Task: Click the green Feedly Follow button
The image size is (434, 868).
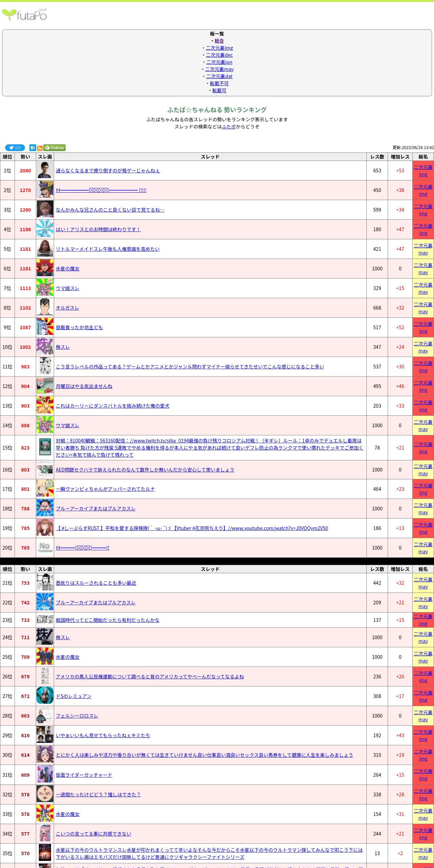Action: point(54,148)
